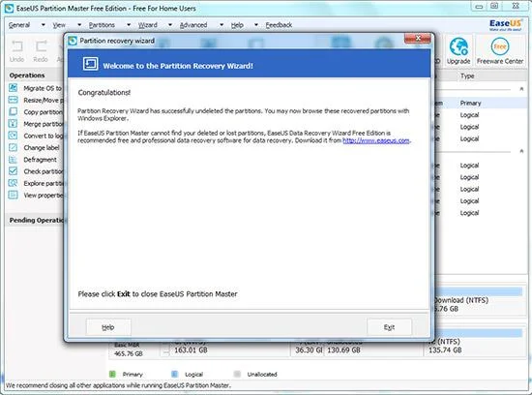Image resolution: width=532 pixels, height=395 pixels.
Task: Click the Change label icon
Action: tap(13, 147)
